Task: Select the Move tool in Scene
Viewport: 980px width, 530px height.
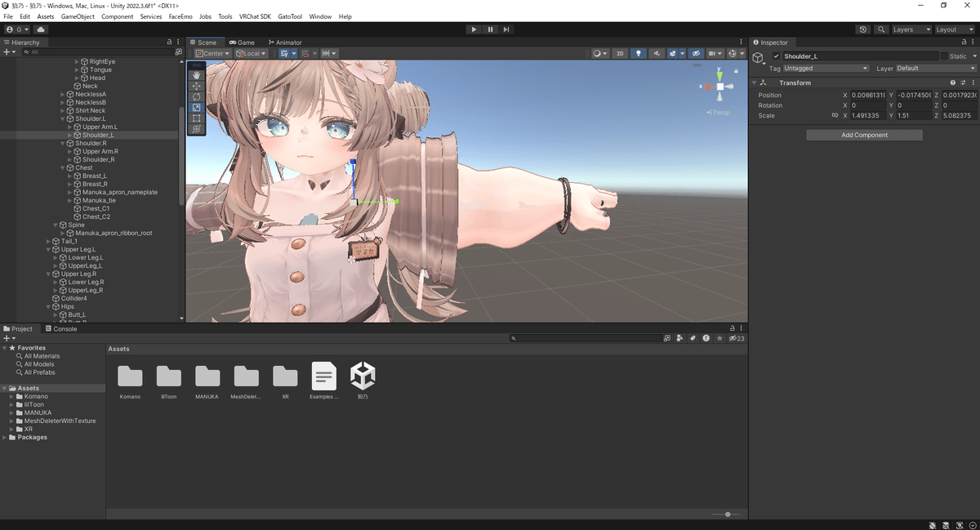Action: pyautogui.click(x=196, y=86)
